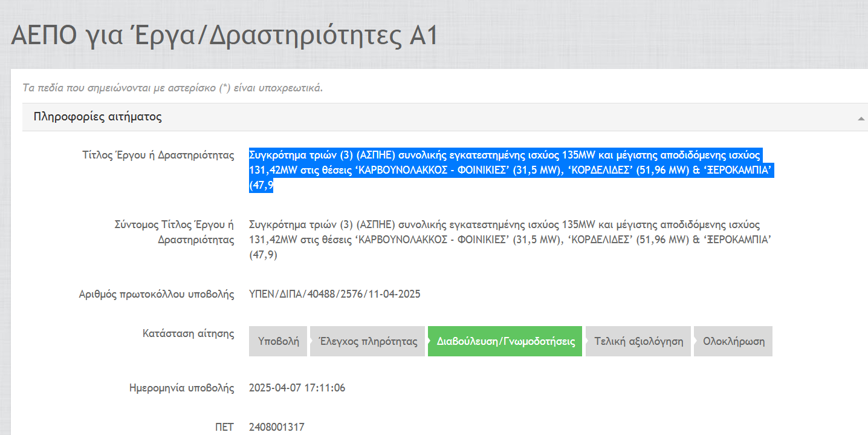Select the Τελική αξιολόγηση status step
The image size is (868, 435).
click(638, 341)
